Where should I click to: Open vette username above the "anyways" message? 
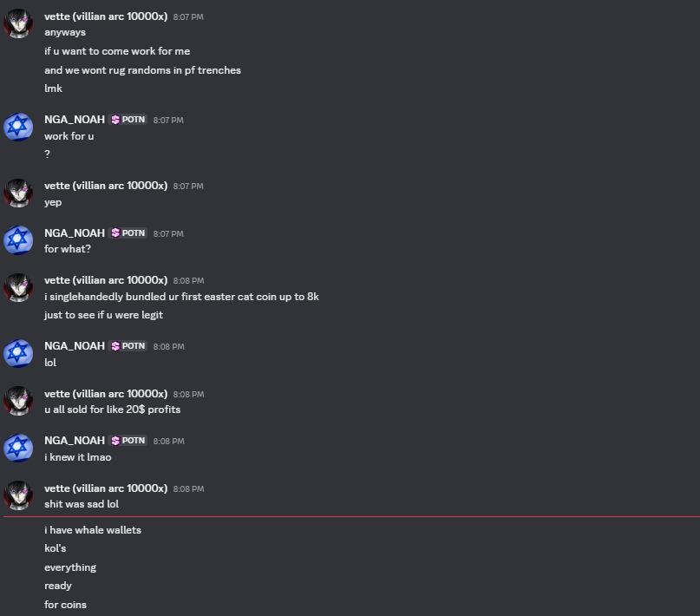point(106,16)
